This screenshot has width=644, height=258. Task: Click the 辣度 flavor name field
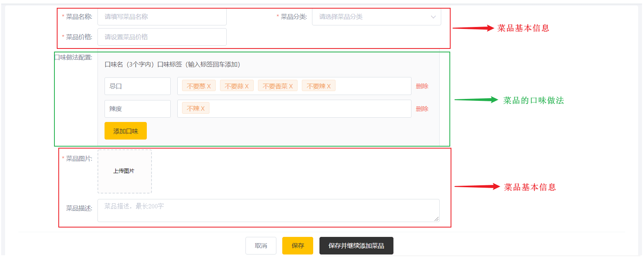click(137, 109)
